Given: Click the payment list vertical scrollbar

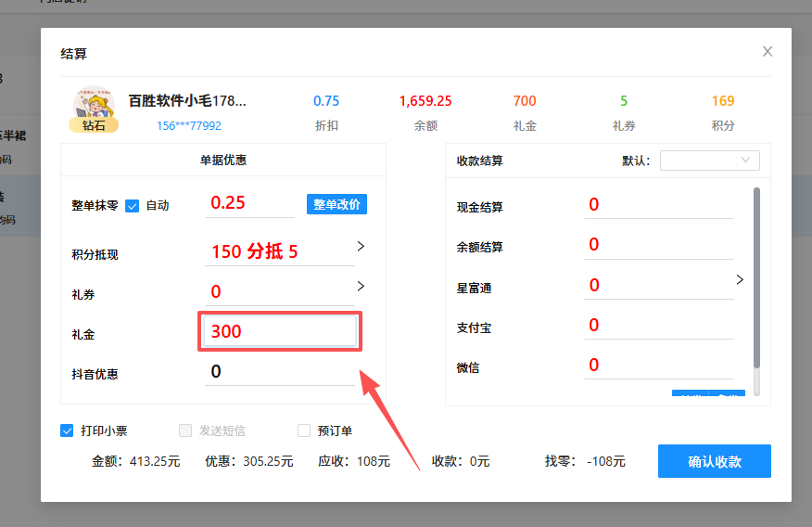Looking at the screenshot, I should point(756,278).
